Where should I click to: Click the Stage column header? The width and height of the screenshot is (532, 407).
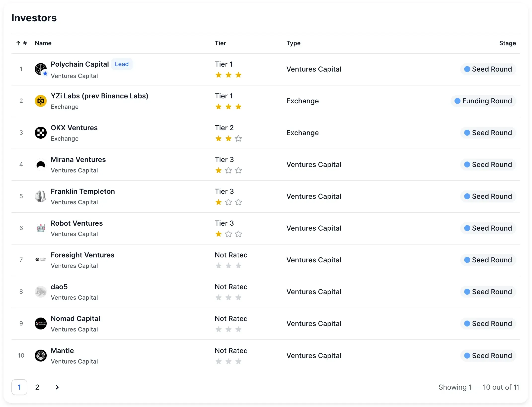click(x=507, y=43)
